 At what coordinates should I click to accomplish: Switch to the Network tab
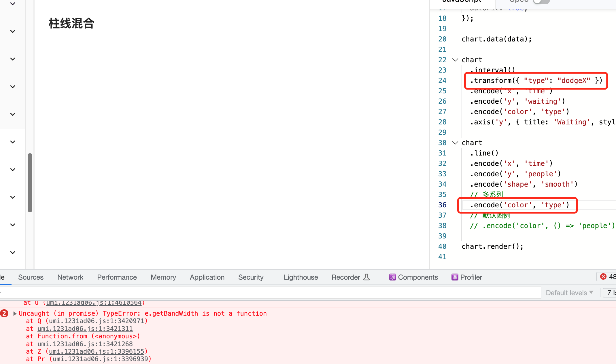coord(70,277)
